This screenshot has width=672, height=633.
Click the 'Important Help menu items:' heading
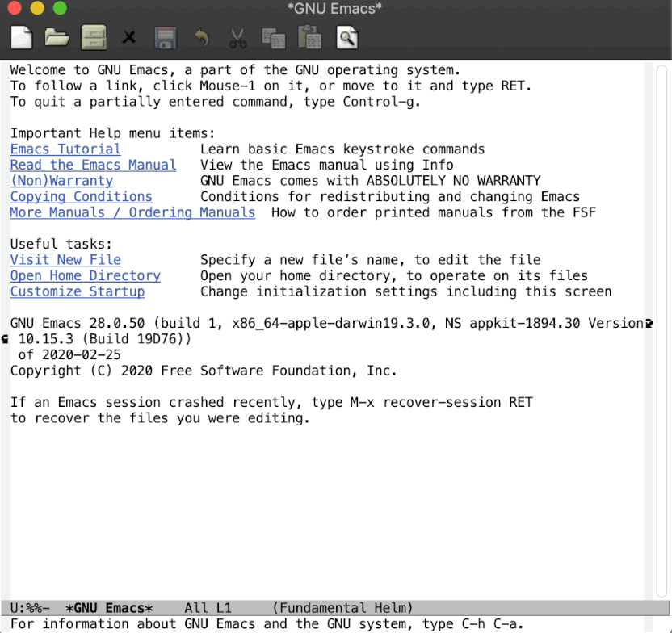tap(113, 133)
